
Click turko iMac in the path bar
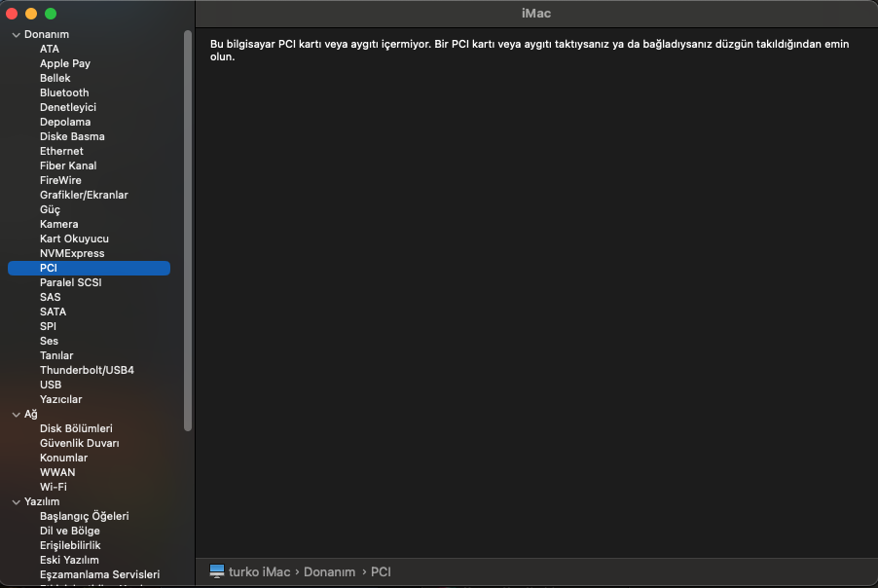259,571
